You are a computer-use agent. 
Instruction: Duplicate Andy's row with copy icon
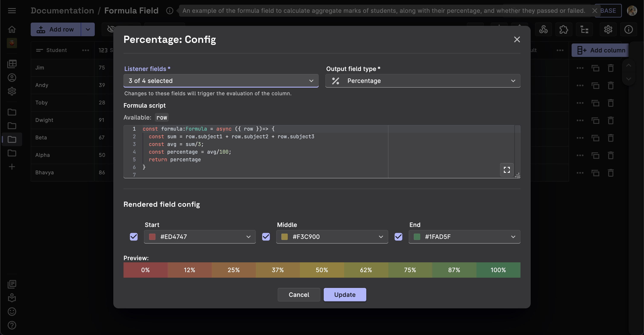595,86
